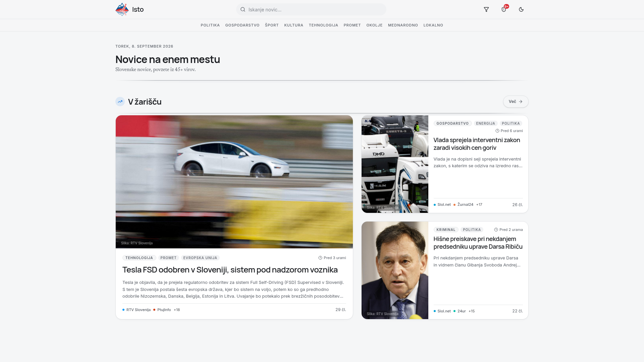644x362 pixels.
Task: Open the Šport category
Action: tap(272, 25)
